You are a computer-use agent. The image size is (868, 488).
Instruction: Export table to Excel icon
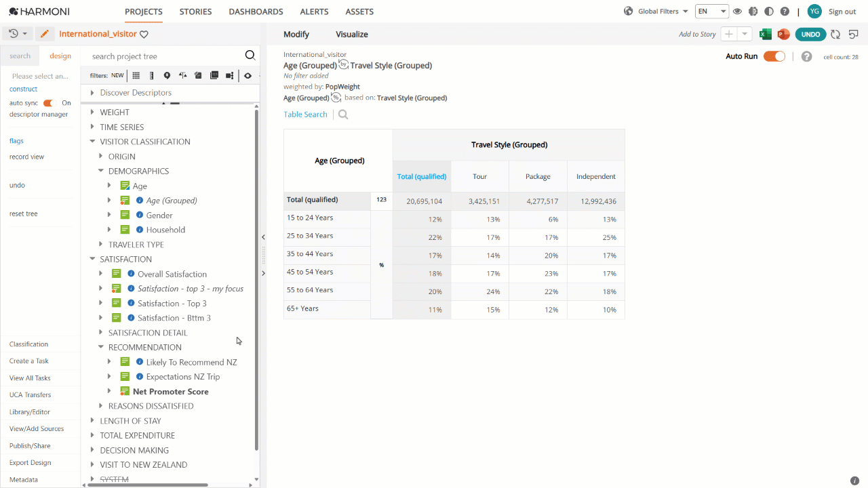[766, 35]
